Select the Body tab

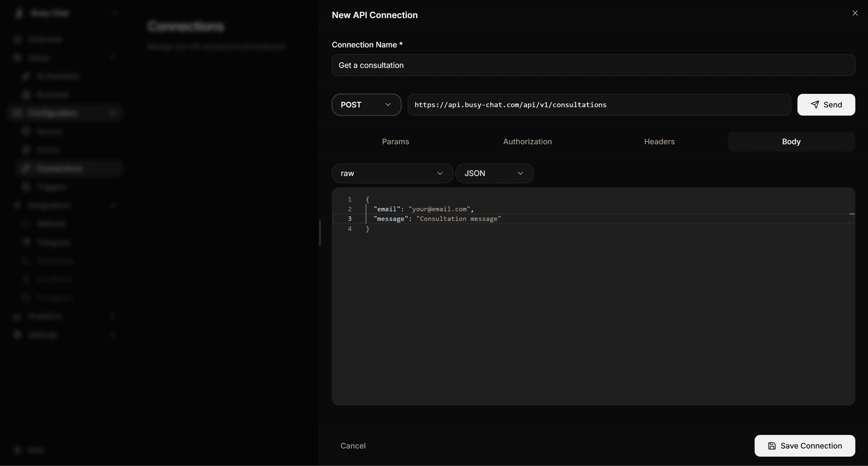pyautogui.click(x=791, y=142)
